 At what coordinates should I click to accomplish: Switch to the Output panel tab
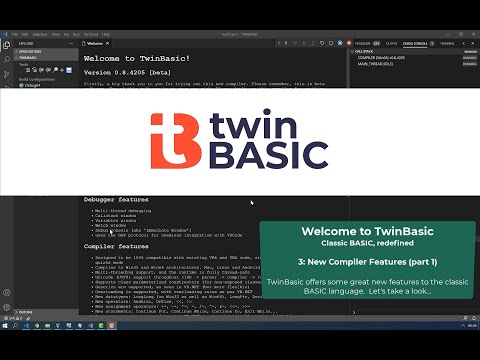tap(391, 43)
